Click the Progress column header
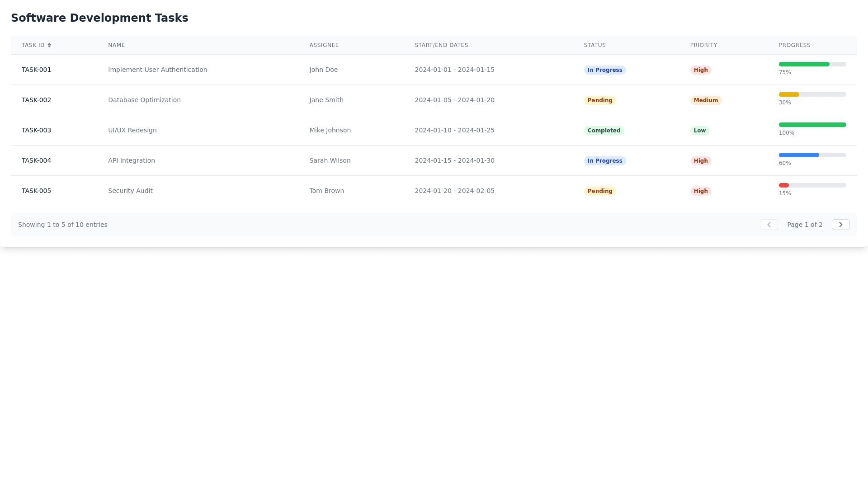Image resolution: width=868 pixels, height=488 pixels. [794, 45]
